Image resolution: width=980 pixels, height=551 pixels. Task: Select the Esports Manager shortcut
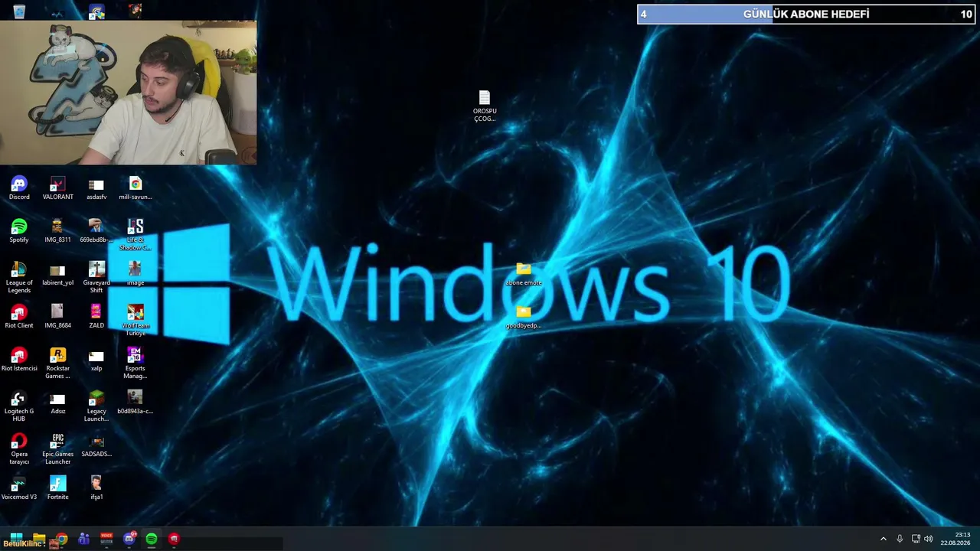pyautogui.click(x=136, y=364)
